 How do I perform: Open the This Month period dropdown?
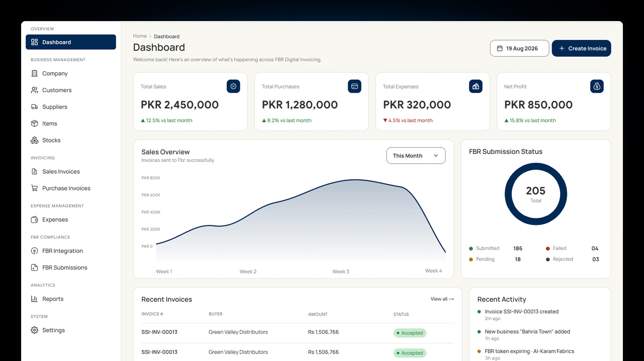(x=416, y=155)
